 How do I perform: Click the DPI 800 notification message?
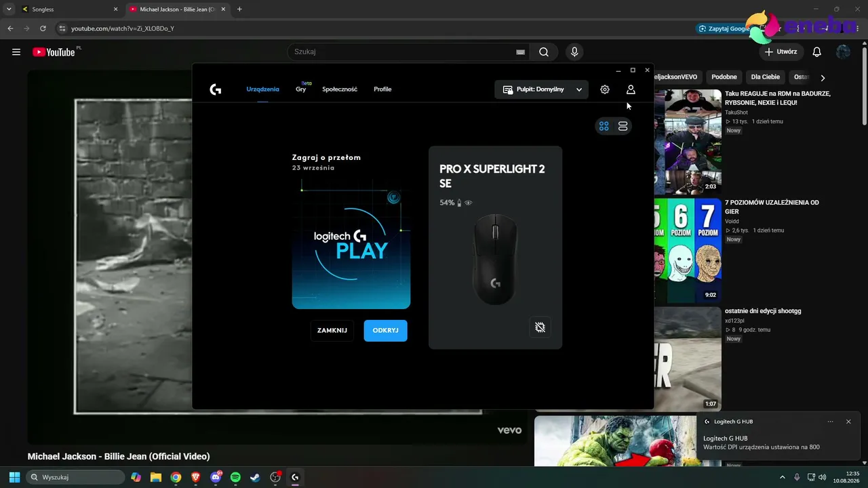(762, 447)
